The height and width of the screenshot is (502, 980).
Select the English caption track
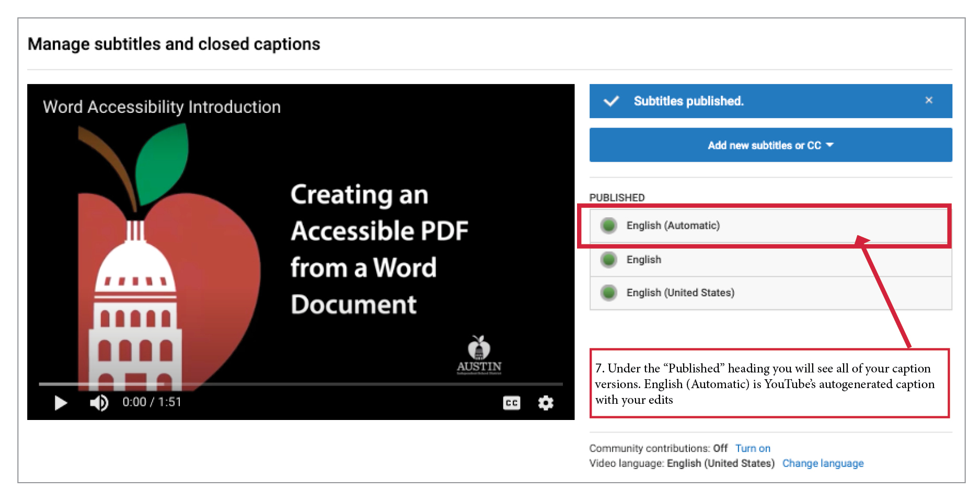click(643, 260)
